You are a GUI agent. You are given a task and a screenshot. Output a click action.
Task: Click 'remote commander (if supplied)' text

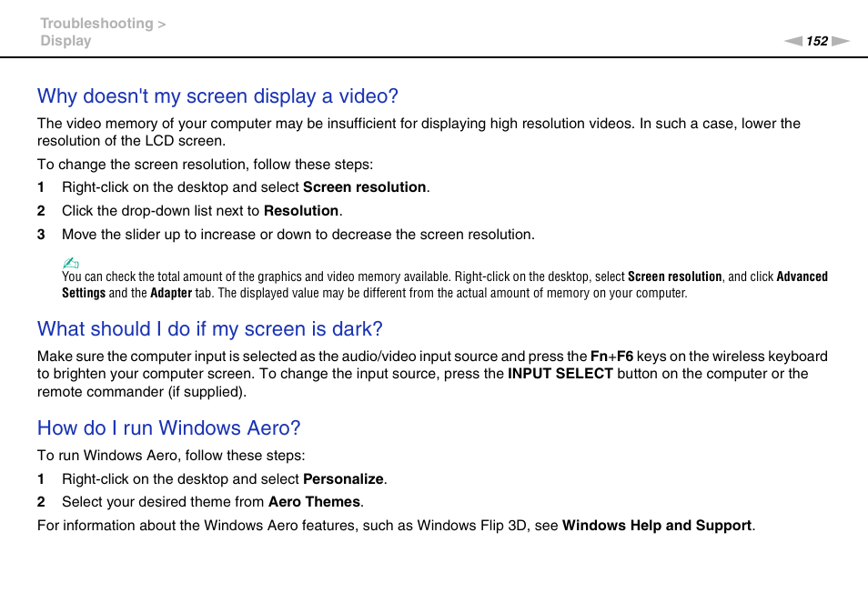[x=142, y=392]
